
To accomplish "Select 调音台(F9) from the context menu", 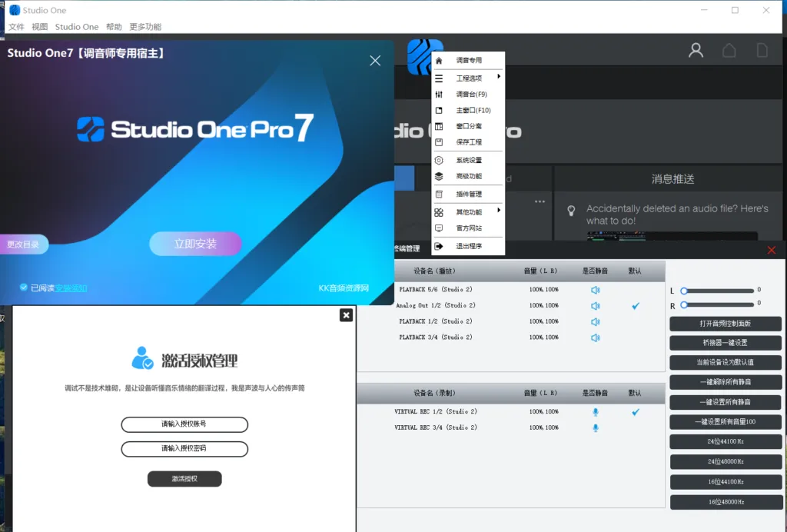I will (470, 95).
